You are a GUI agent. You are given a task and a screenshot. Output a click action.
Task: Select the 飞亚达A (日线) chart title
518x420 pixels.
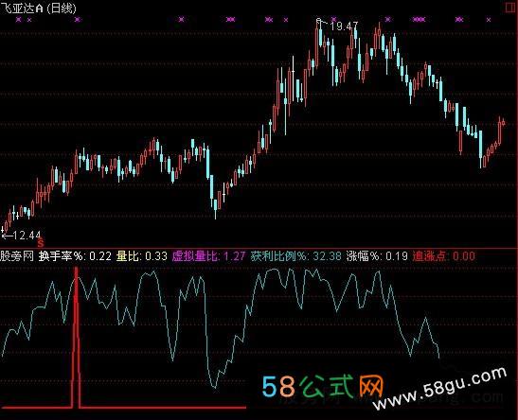pyautogui.click(x=38, y=8)
